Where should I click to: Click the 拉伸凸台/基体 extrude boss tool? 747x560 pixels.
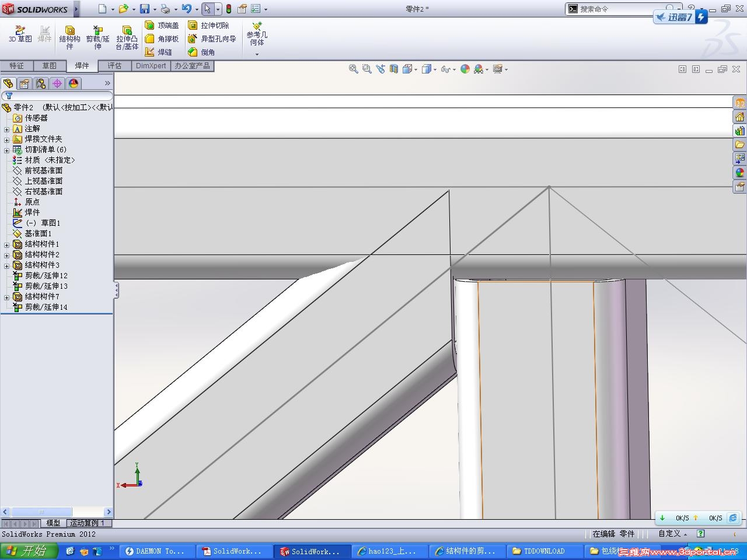pyautogui.click(x=127, y=37)
